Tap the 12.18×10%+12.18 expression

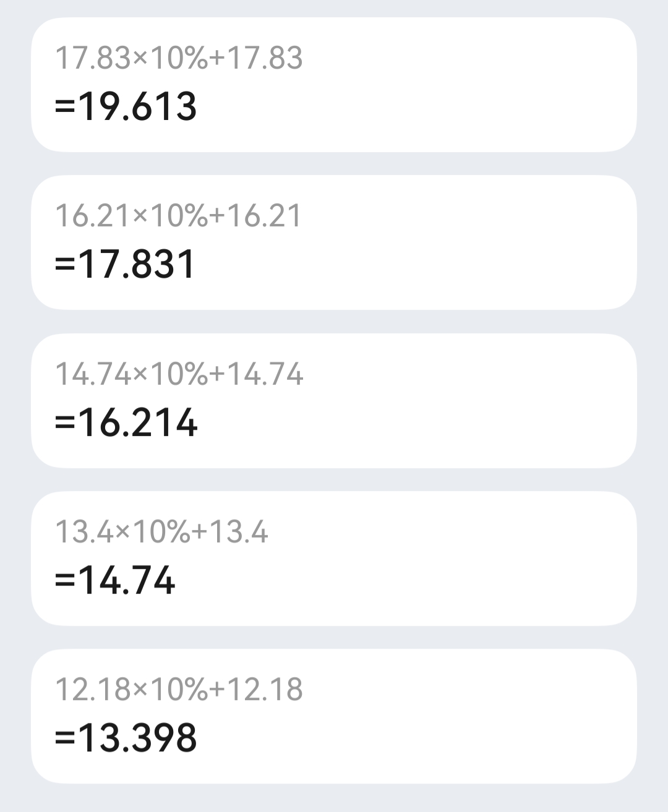pyautogui.click(x=179, y=690)
